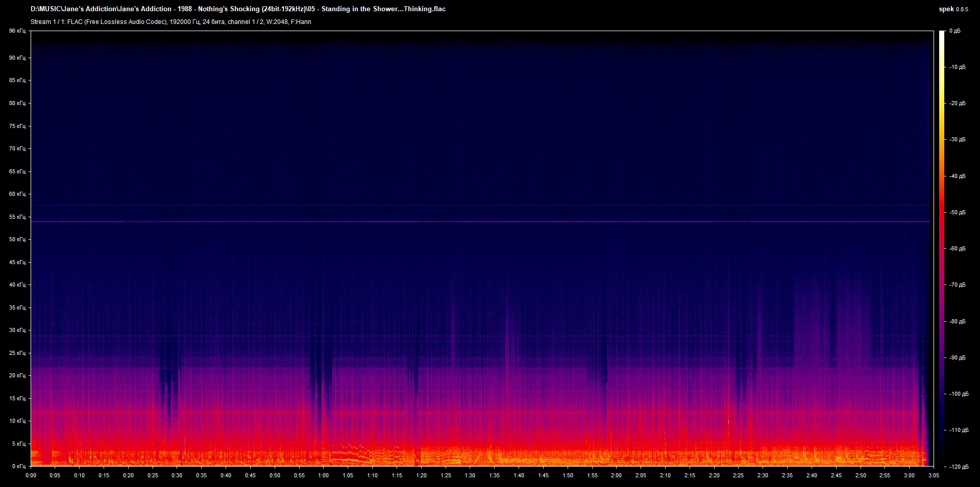Click the white top of the dB color scale bar
This screenshot has width=980, height=487.
[x=942, y=34]
